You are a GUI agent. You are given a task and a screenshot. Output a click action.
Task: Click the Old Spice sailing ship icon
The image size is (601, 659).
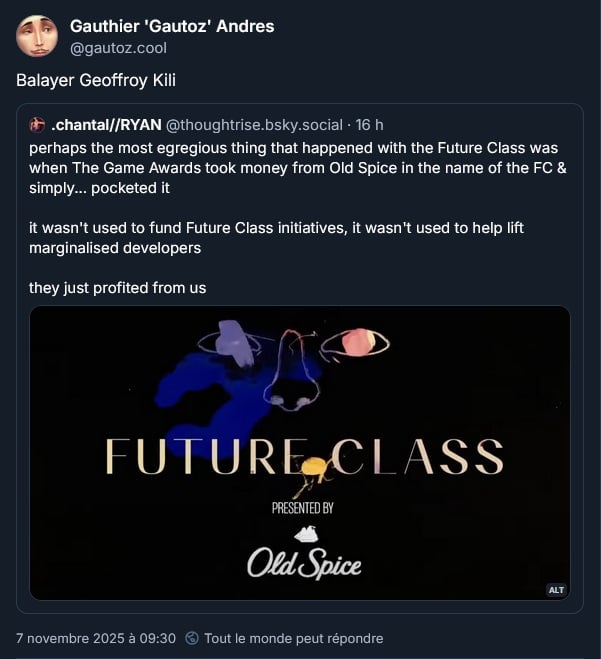[305, 534]
